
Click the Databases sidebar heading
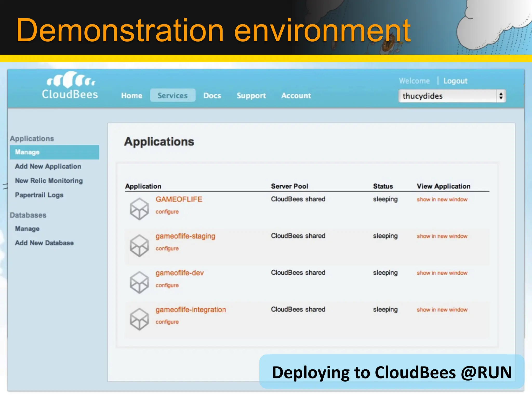point(28,215)
